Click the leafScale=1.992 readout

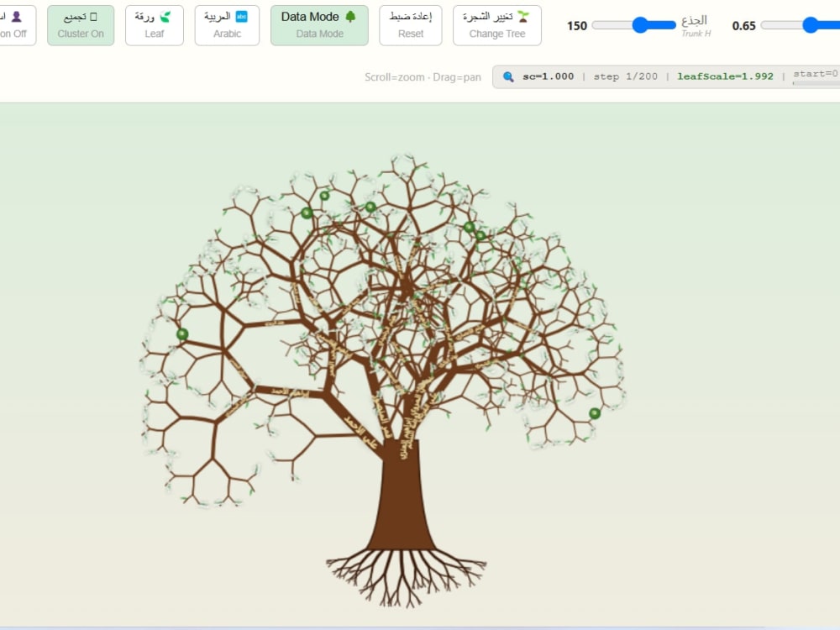pos(726,76)
